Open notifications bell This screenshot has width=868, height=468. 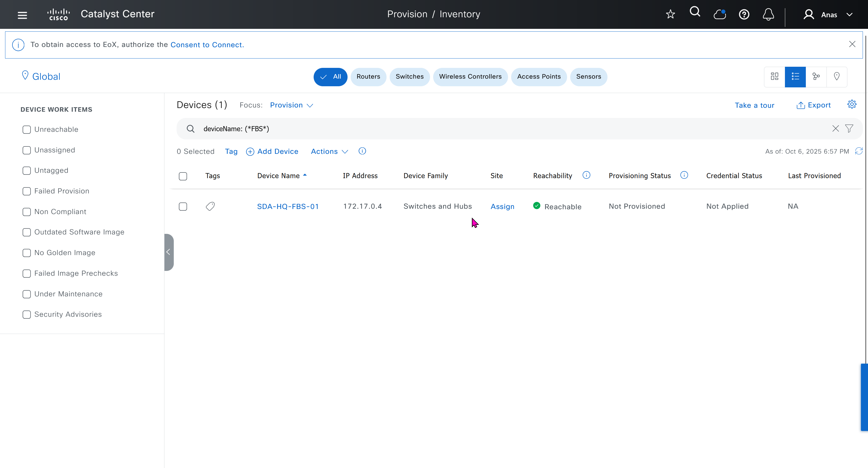(768, 14)
